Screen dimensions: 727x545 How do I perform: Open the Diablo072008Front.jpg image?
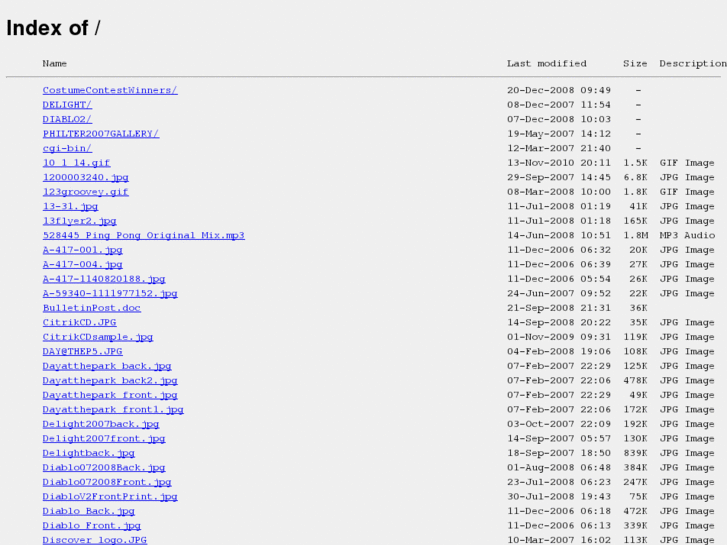coord(107,482)
